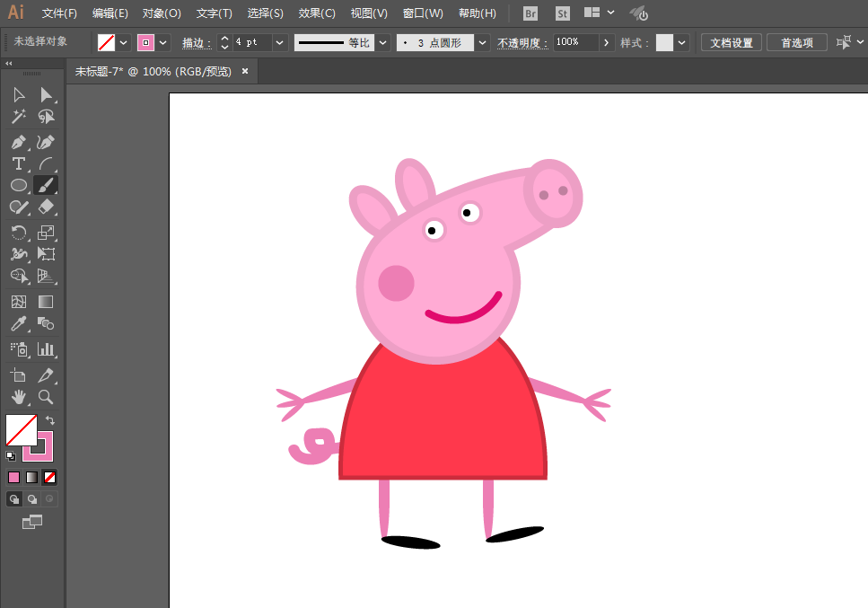
Task: Collapse the tools panel double arrows
Action: (8, 64)
